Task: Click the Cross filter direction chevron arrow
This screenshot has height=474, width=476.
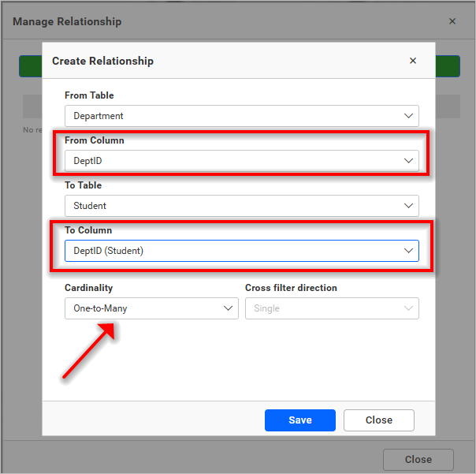Action: 408,308
